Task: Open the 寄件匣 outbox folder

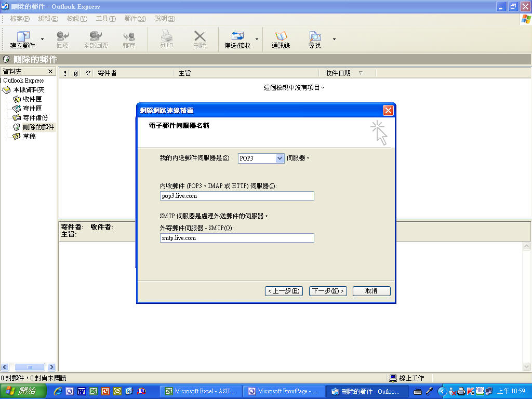Action: [32, 108]
